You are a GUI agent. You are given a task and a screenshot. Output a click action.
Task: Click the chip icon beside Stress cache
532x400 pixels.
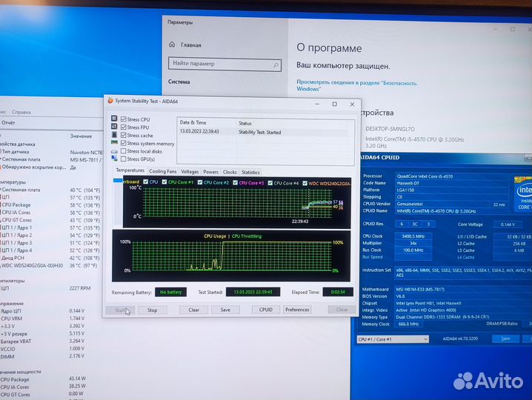(x=114, y=134)
